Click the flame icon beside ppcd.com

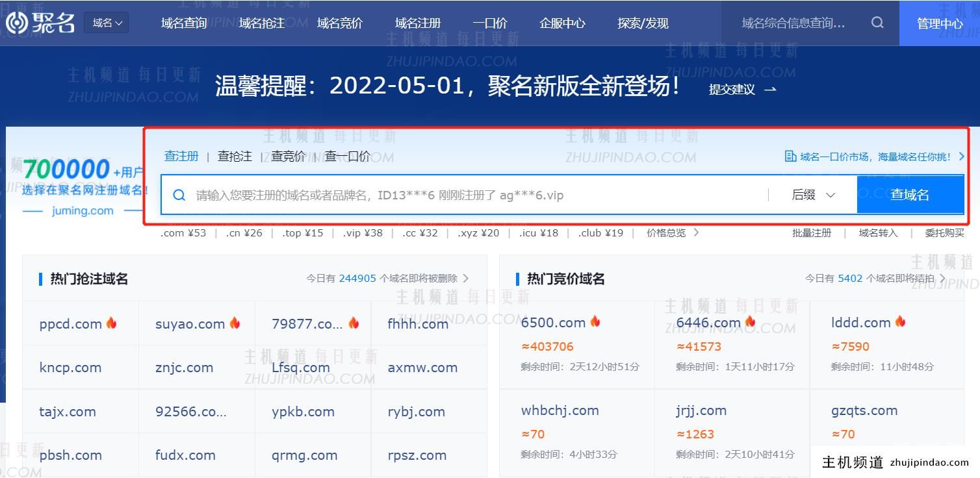click(x=111, y=322)
